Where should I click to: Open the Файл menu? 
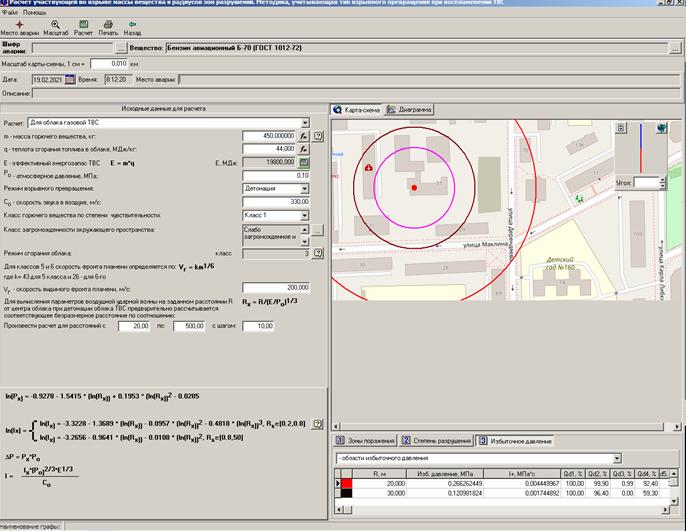click(9, 12)
